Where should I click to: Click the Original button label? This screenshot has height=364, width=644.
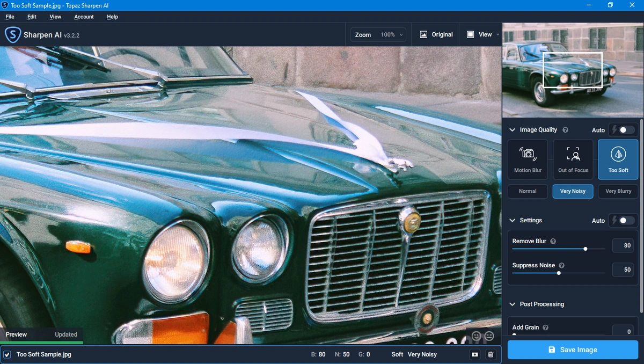click(x=442, y=34)
